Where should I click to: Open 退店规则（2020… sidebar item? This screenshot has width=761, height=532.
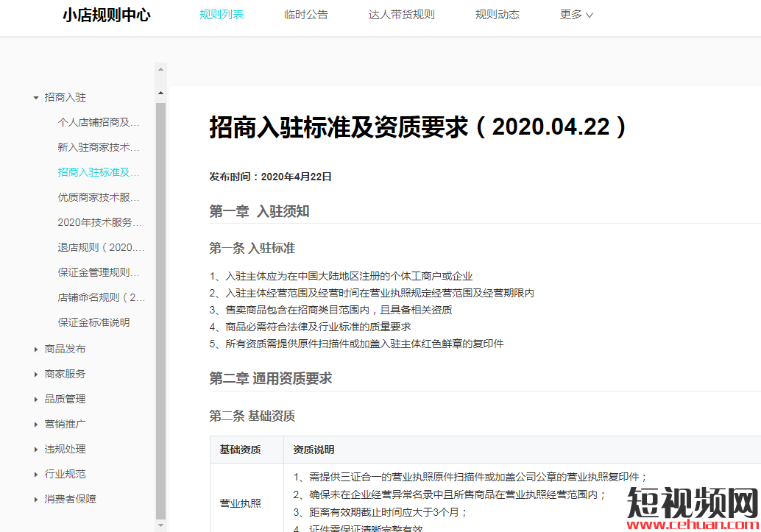pyautogui.click(x=101, y=247)
